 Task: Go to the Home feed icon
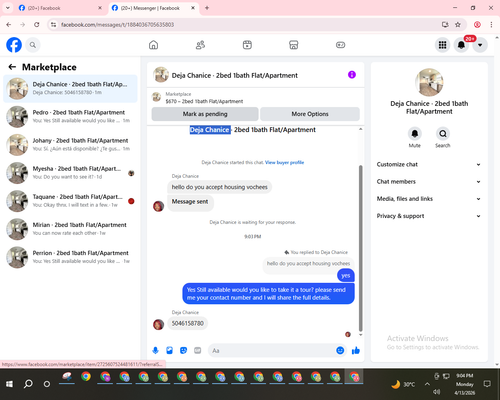point(153,45)
